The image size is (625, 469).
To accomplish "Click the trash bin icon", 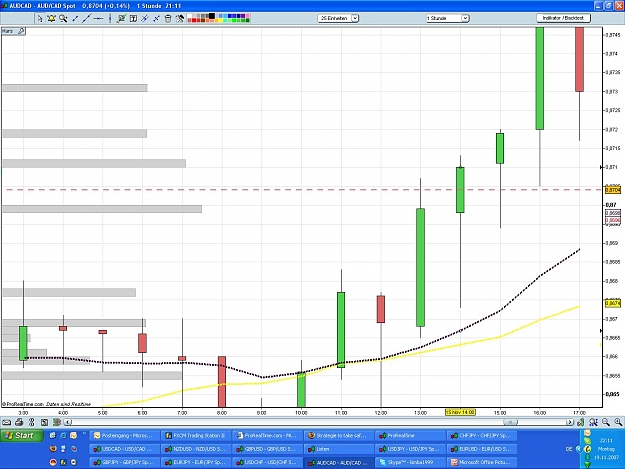I will click(x=168, y=18).
